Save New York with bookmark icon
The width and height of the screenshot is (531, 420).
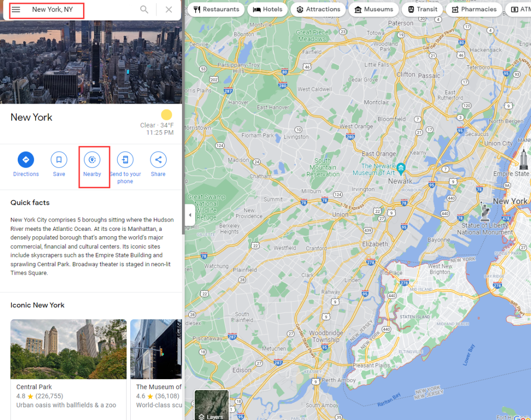(59, 160)
